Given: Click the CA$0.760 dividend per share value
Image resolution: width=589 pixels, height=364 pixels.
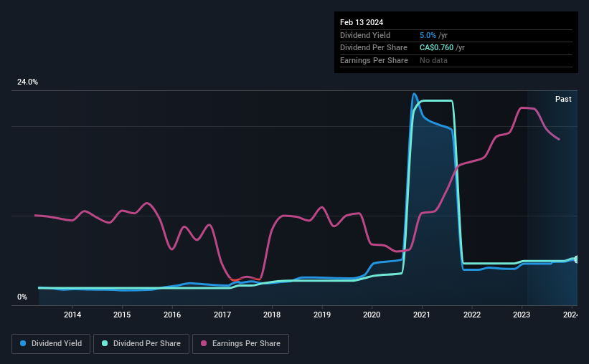Looking at the screenshot, I should pos(436,48).
